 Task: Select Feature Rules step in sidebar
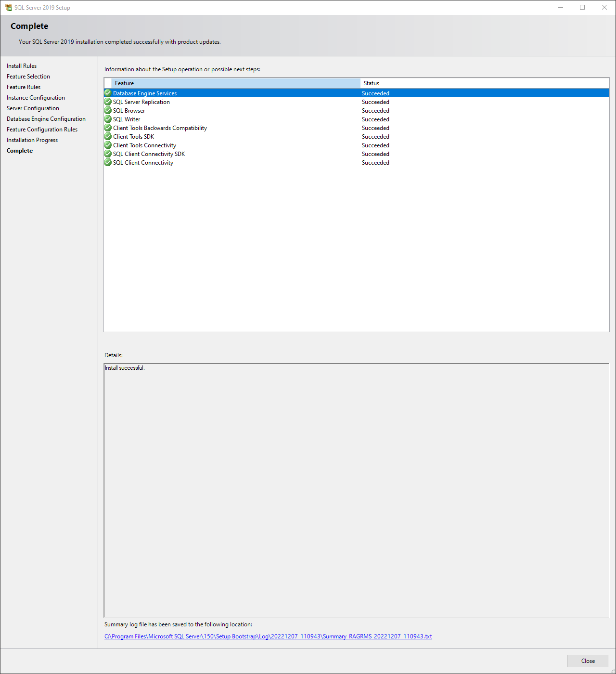pos(24,87)
